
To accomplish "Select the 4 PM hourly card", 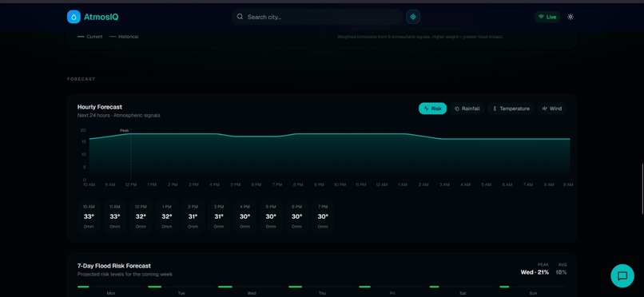I will click(244, 216).
